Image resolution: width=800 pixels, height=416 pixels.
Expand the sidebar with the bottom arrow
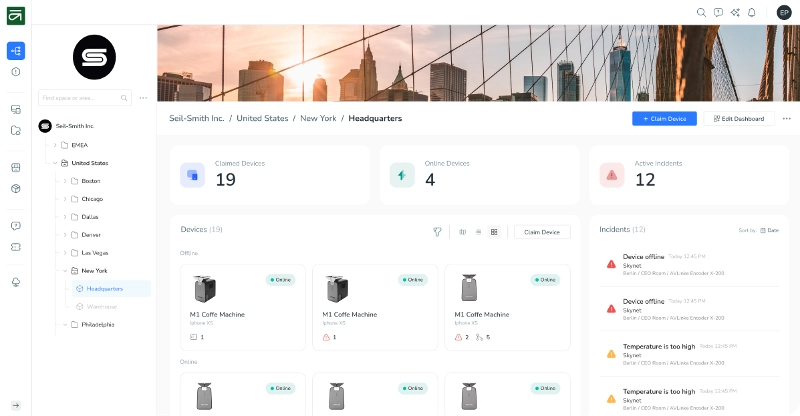pos(16,405)
